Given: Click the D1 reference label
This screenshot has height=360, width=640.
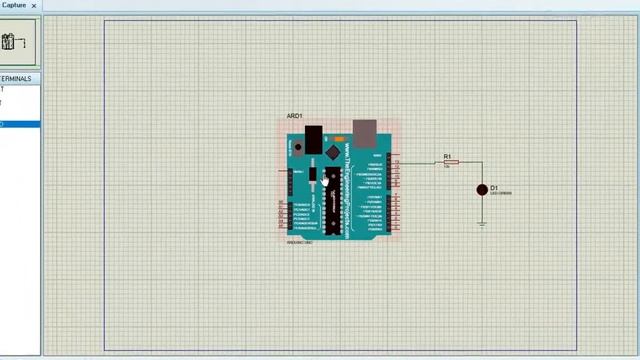Looking at the screenshot, I should click(494, 188).
